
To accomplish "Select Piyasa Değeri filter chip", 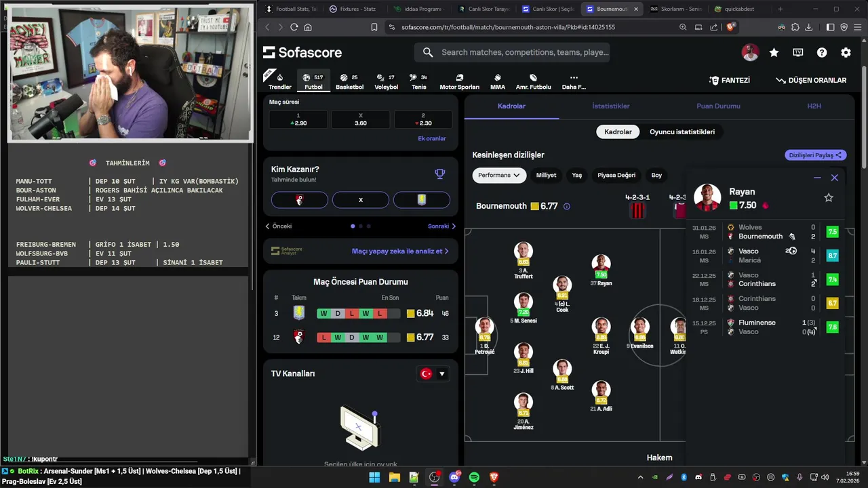I will click(x=616, y=175).
